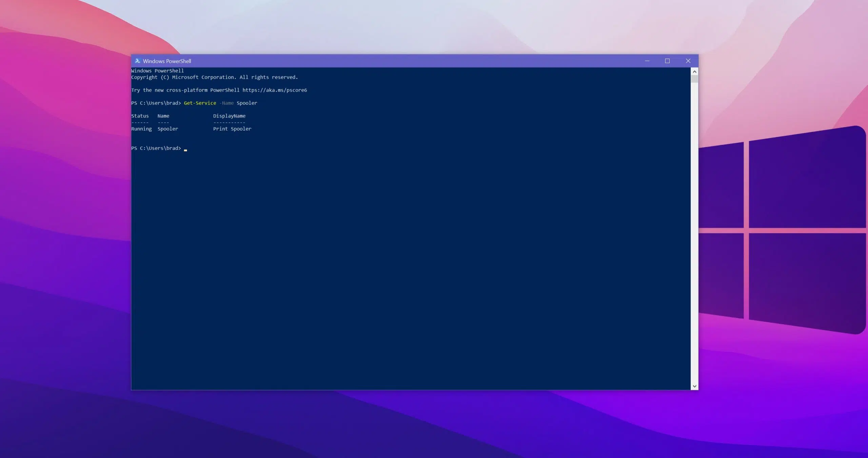The width and height of the screenshot is (868, 458).
Task: Click the 'Running' status value
Action: (141, 129)
